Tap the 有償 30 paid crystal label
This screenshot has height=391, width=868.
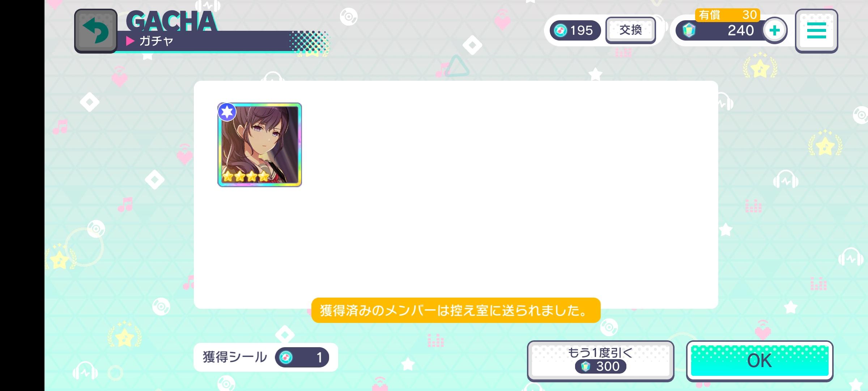coord(728,15)
